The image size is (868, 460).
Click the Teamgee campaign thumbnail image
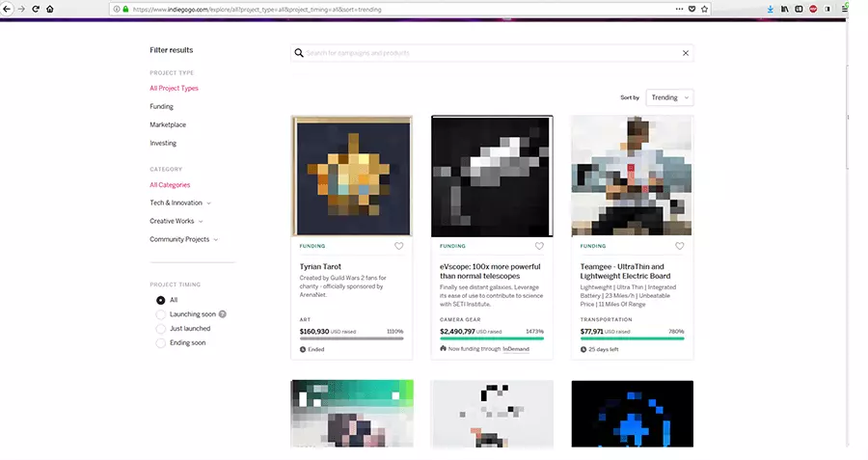[632, 176]
